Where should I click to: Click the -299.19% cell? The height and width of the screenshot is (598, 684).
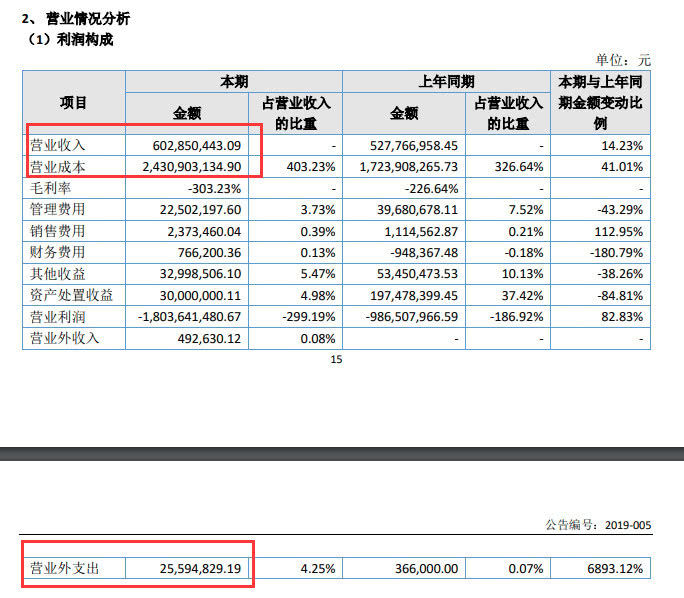pos(308,317)
